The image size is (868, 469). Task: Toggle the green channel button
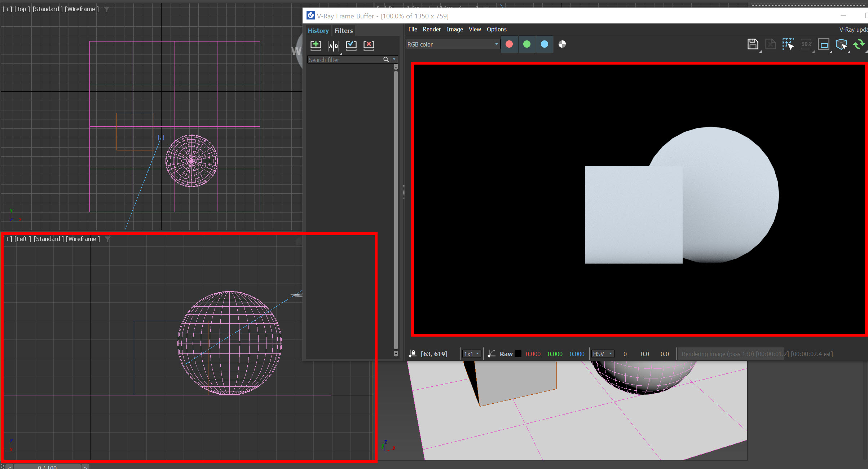tap(527, 44)
